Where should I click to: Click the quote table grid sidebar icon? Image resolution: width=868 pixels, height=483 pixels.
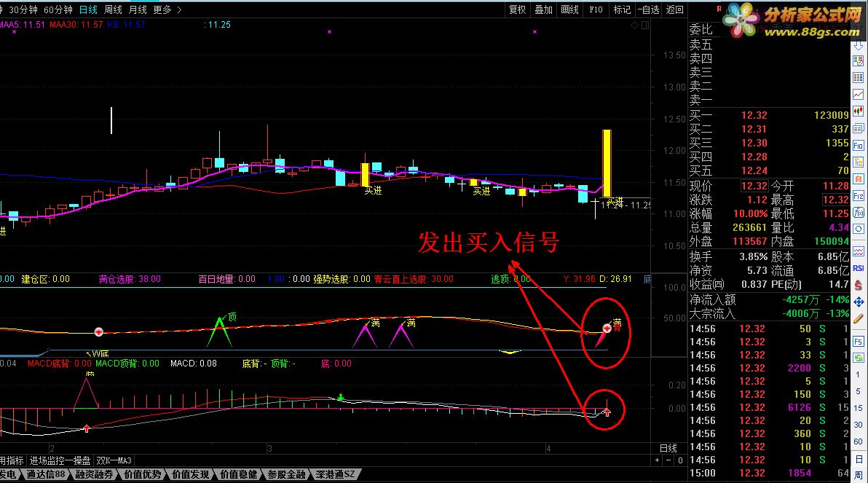point(858,77)
